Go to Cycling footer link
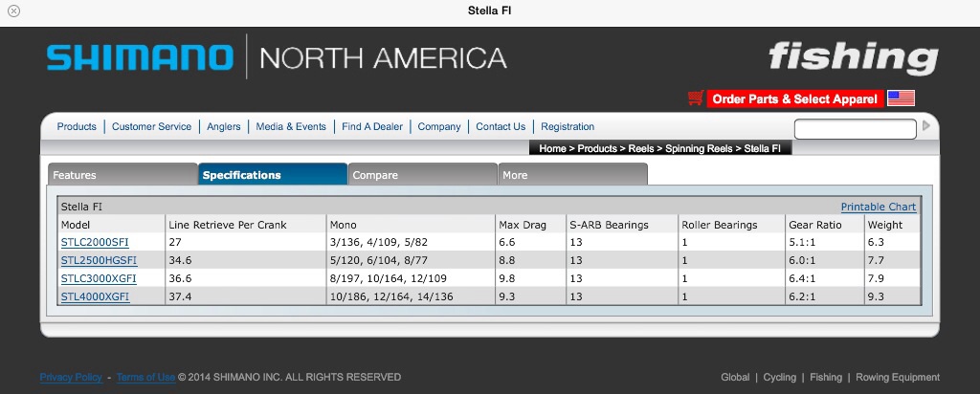This screenshot has width=980, height=394. [780, 377]
